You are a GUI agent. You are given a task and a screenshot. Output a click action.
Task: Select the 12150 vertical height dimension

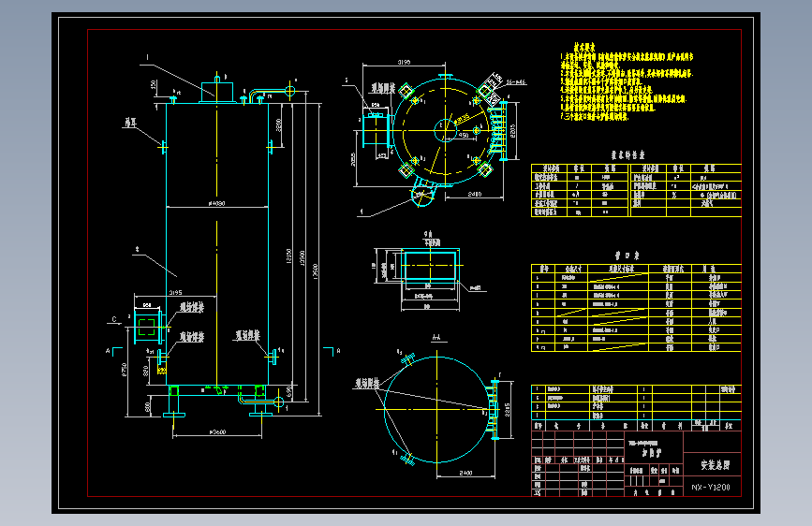point(289,256)
